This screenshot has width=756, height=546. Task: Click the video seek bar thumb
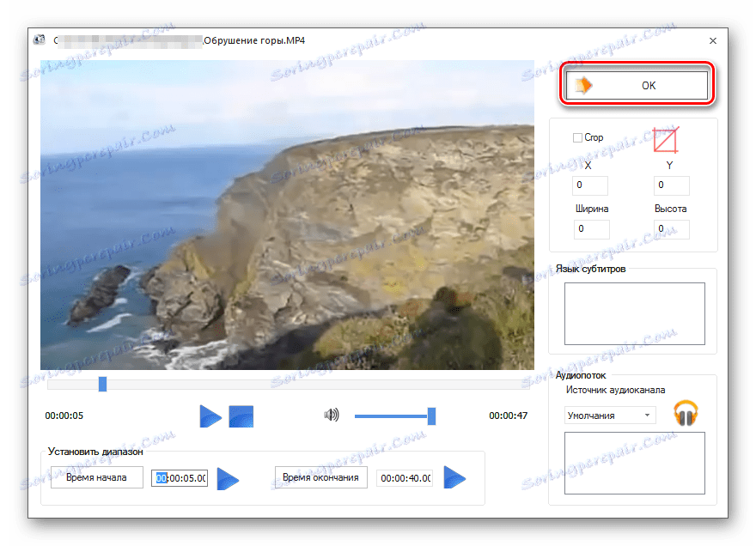102,384
